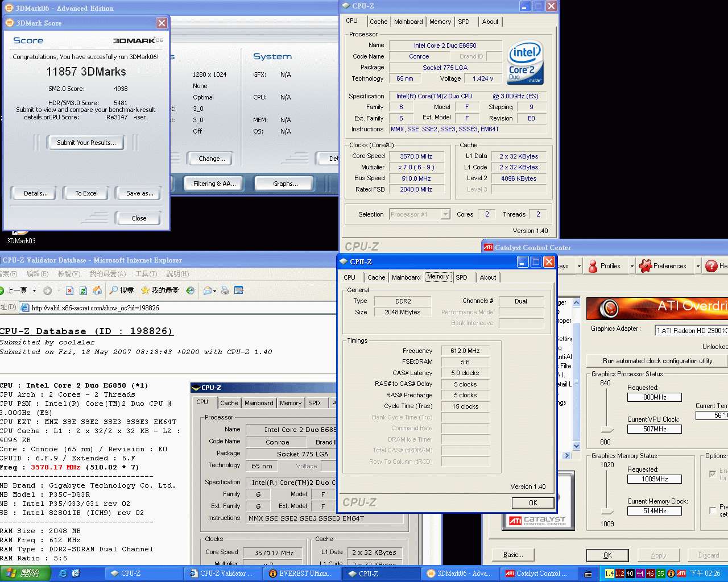
Task: Click Submit Your Results button
Action: pyautogui.click(x=86, y=143)
